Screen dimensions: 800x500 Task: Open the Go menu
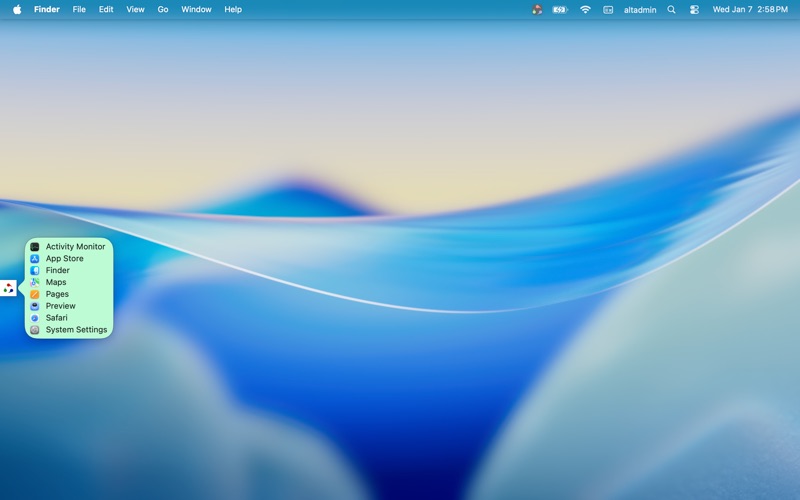pyautogui.click(x=163, y=9)
